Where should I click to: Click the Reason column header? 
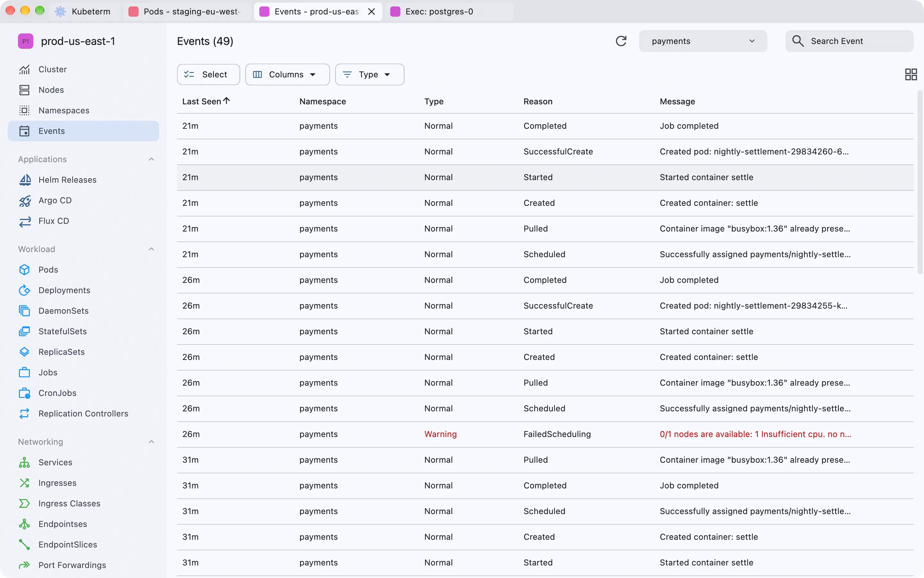pyautogui.click(x=538, y=101)
